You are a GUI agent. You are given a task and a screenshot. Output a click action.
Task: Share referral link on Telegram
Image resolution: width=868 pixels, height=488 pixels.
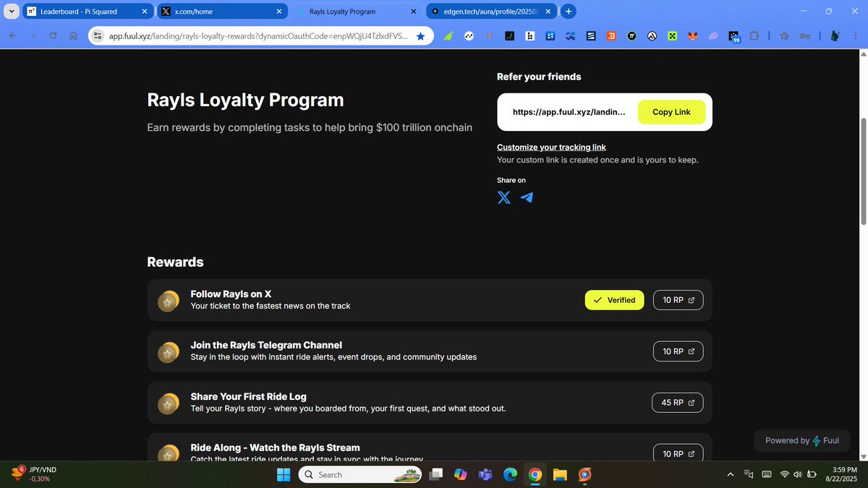point(527,197)
